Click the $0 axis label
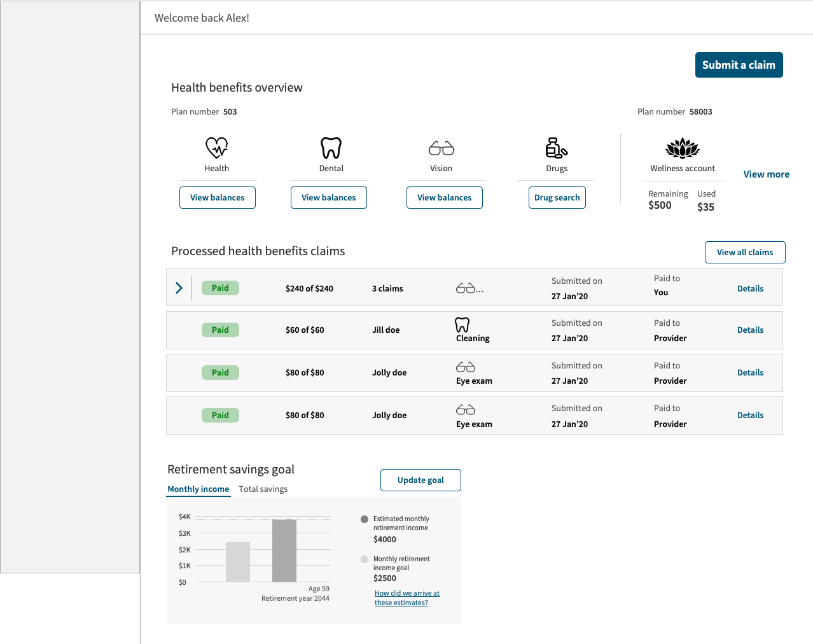The width and height of the screenshot is (813, 644). coord(183,582)
